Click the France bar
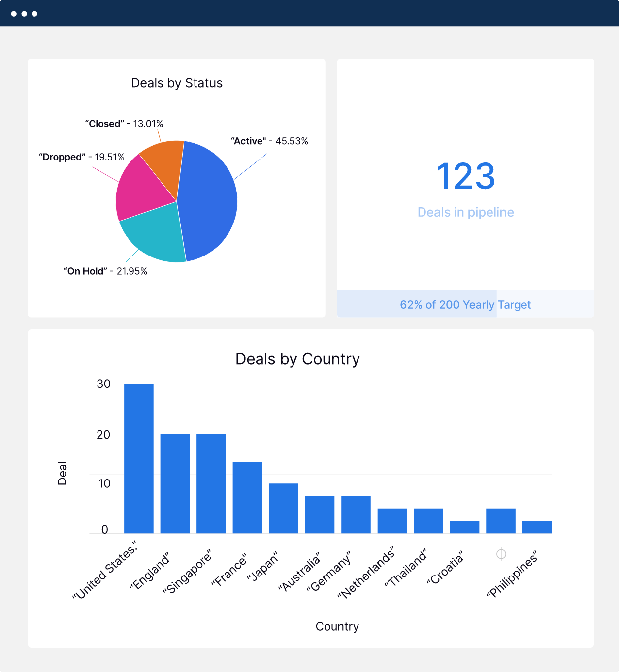Screen dimensions: 619x672 tap(247, 497)
